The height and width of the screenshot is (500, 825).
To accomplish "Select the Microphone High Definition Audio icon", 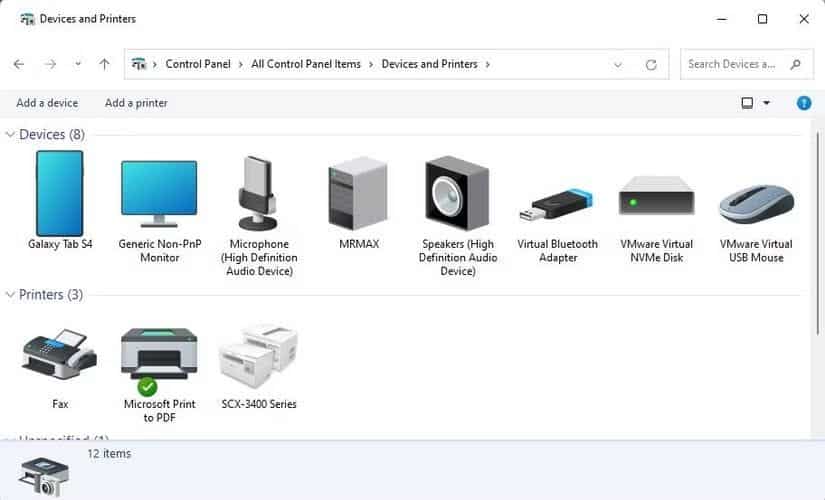I will coord(258,193).
